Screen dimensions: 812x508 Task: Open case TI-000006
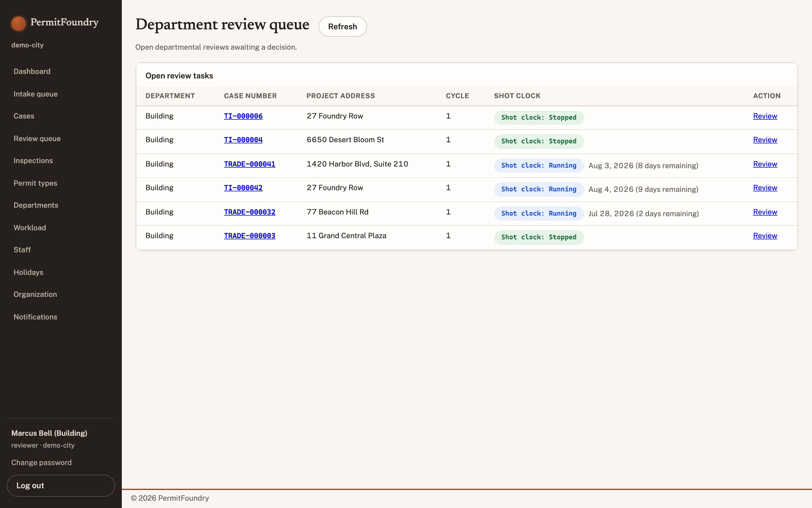coord(243,116)
